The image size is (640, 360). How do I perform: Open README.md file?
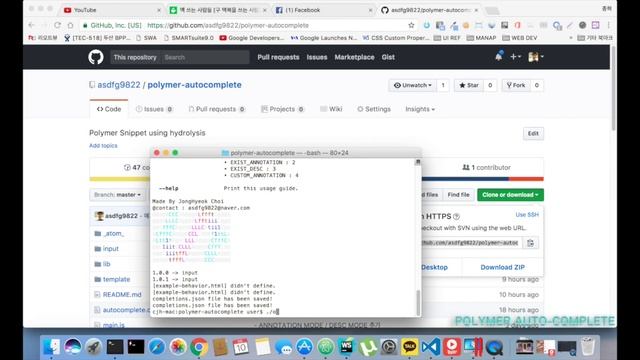pos(122,295)
